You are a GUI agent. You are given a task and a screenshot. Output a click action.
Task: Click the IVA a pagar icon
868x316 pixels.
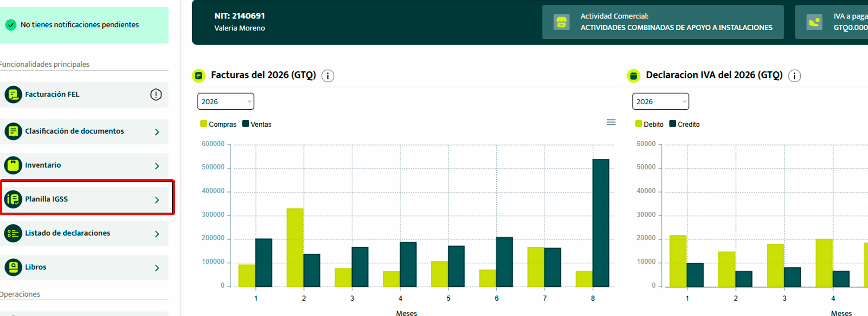814,22
